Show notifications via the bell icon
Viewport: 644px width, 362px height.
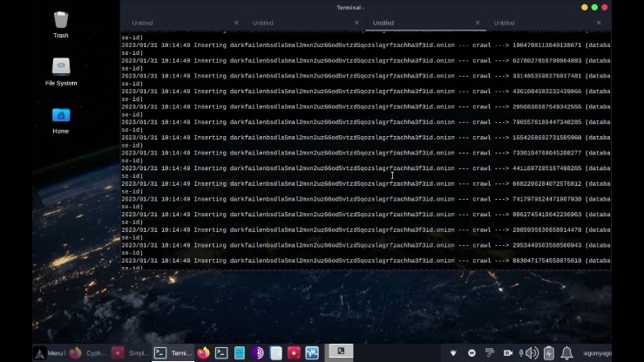[x=566, y=353]
